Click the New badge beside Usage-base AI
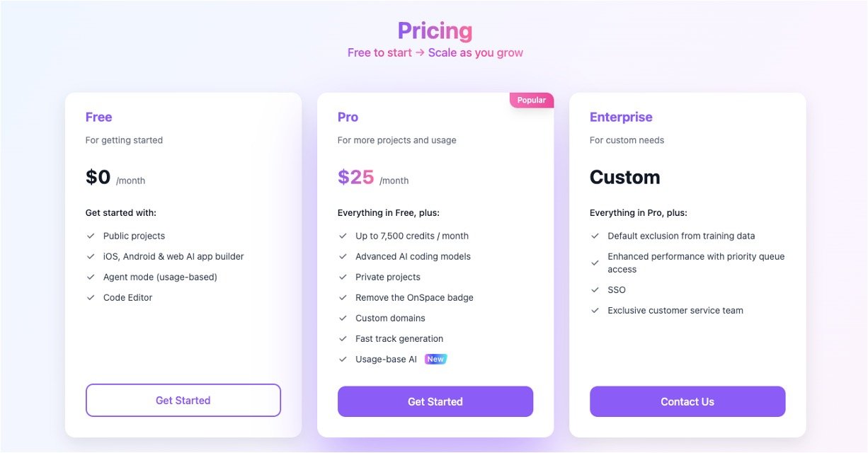 point(435,360)
